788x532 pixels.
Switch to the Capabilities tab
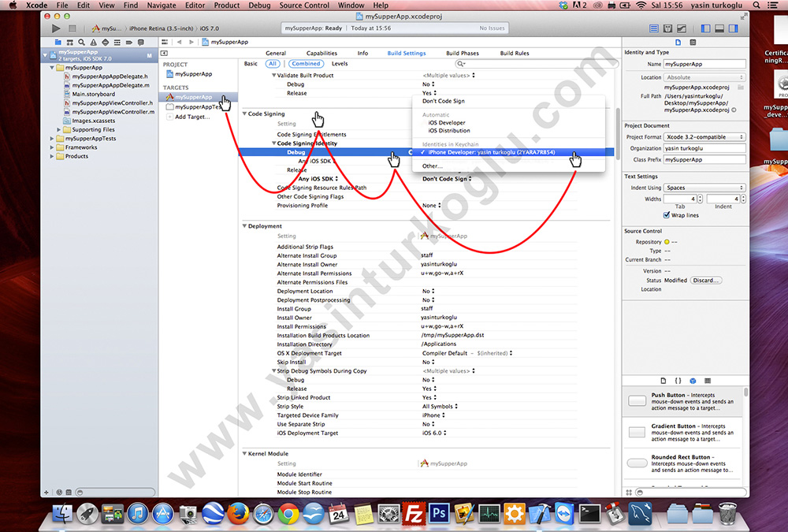tap(322, 54)
